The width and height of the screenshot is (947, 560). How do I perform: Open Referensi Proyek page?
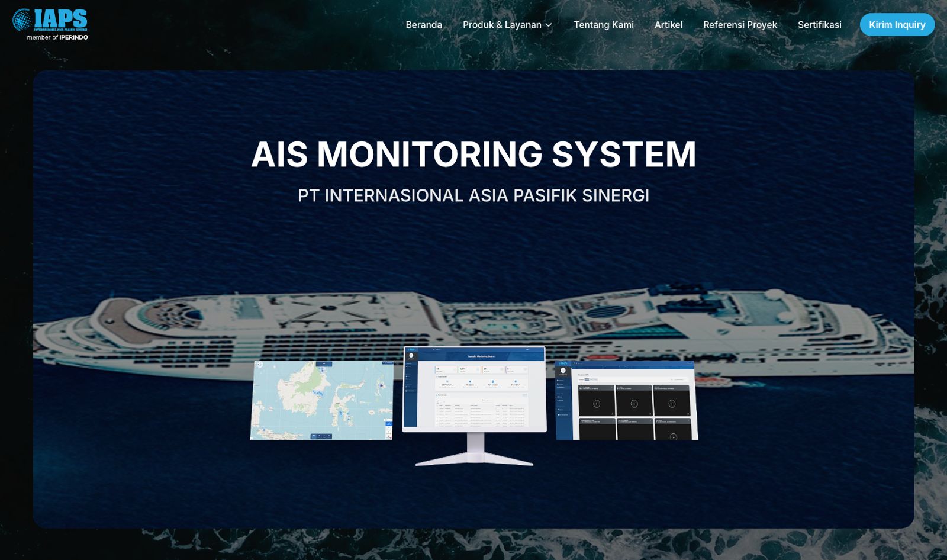[x=740, y=25]
